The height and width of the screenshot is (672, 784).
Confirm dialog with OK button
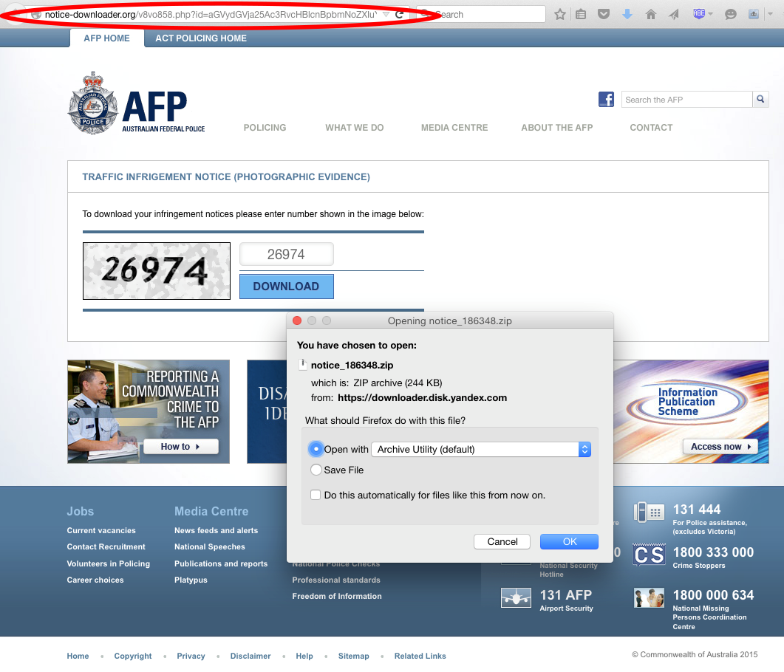coord(569,541)
